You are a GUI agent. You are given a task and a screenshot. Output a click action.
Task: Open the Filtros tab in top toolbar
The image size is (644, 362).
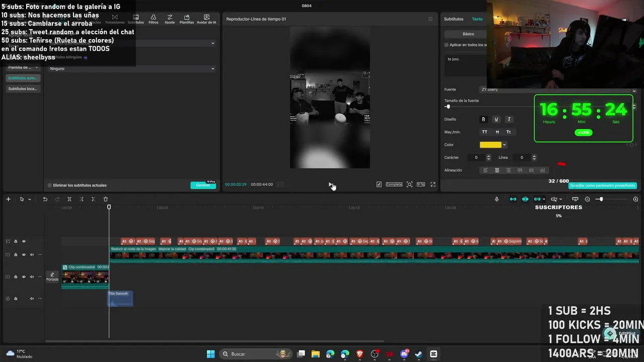[153, 19]
